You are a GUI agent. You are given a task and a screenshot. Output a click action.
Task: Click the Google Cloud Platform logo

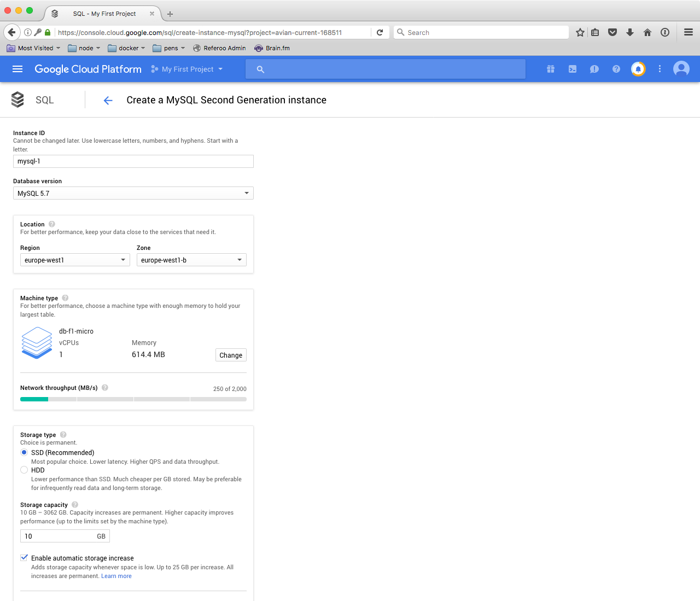click(x=88, y=69)
